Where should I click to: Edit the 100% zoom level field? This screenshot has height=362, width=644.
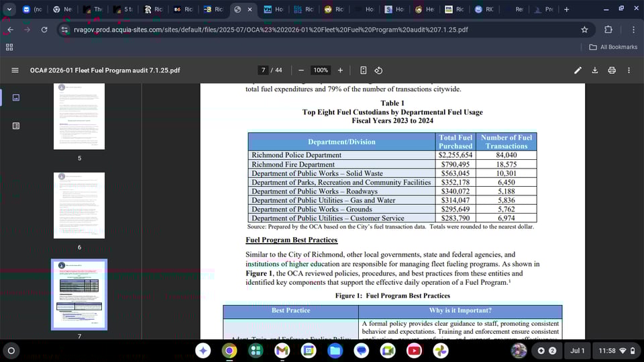(321, 71)
